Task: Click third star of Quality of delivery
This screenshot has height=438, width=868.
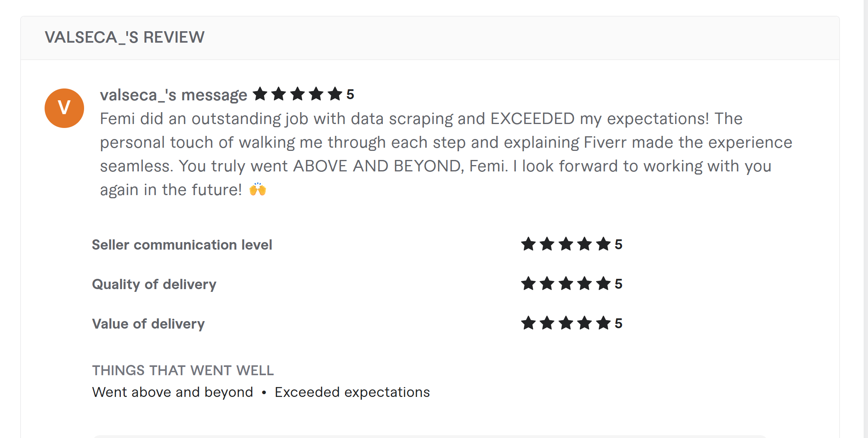Action: (x=566, y=284)
